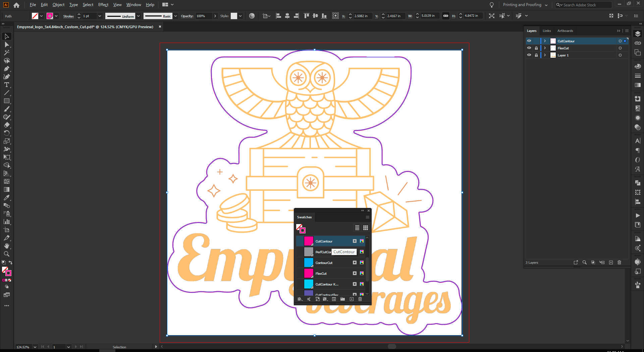Select the Scale tool
644x352 pixels.
coord(7,141)
